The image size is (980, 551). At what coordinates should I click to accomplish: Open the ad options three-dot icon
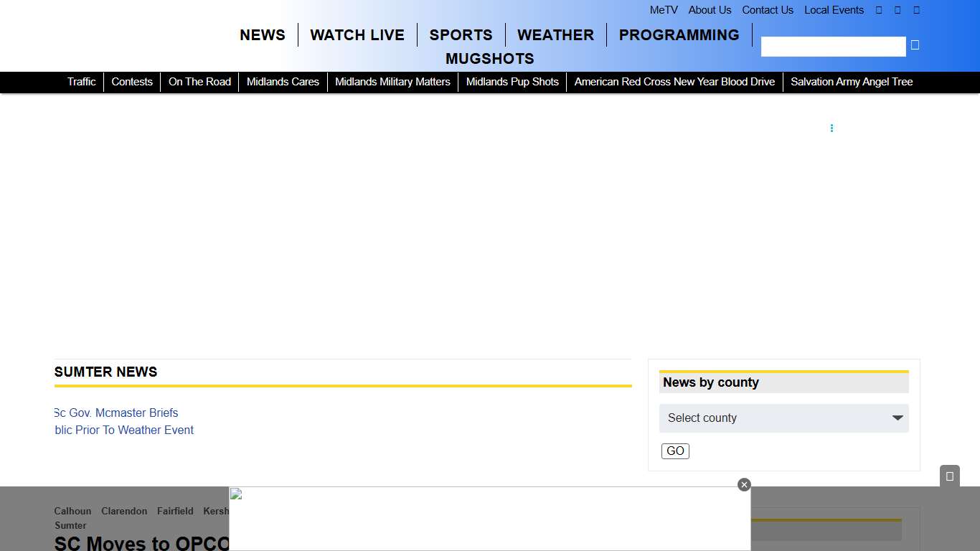click(831, 128)
